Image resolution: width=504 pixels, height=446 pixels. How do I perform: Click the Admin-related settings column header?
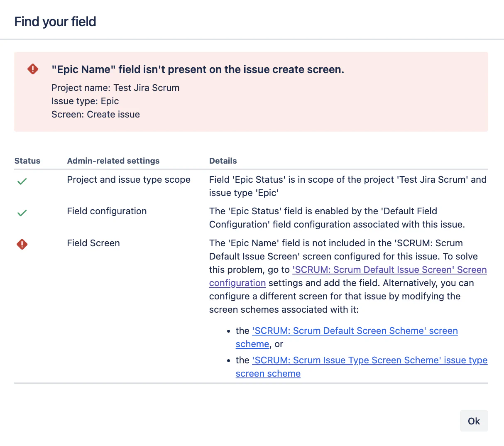(x=113, y=161)
